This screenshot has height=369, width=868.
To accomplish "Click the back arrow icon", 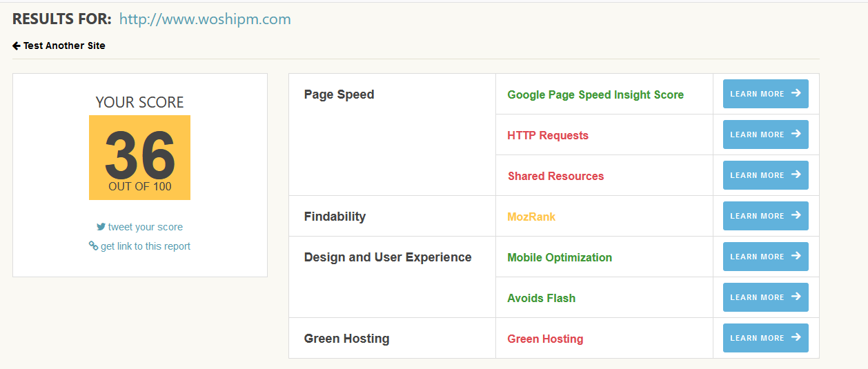I will click(17, 46).
